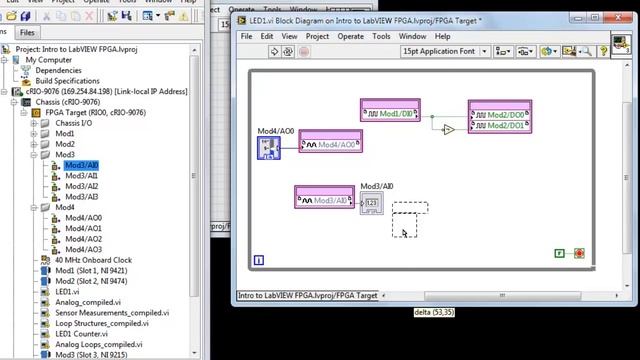The width and height of the screenshot is (640, 360).
Task: Open the Edit menu in the LED1.vi window
Action: pos(267,36)
